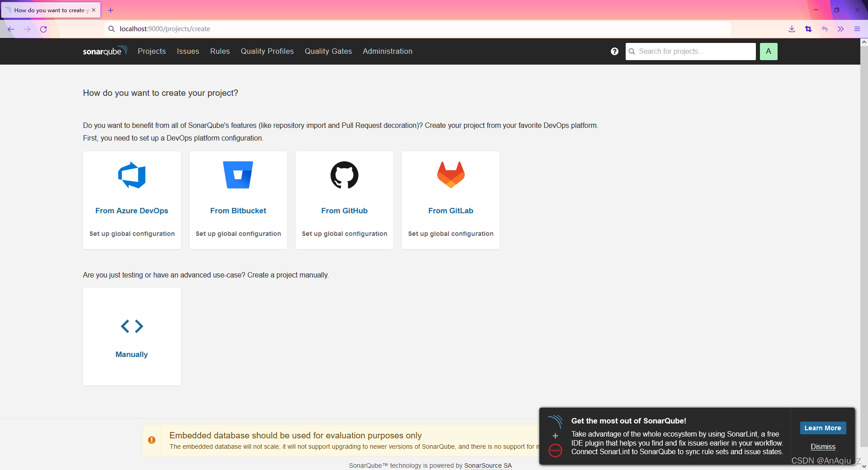Viewport: 868px width, 470px height.
Task: Open the browser downloads icon
Action: [792, 29]
